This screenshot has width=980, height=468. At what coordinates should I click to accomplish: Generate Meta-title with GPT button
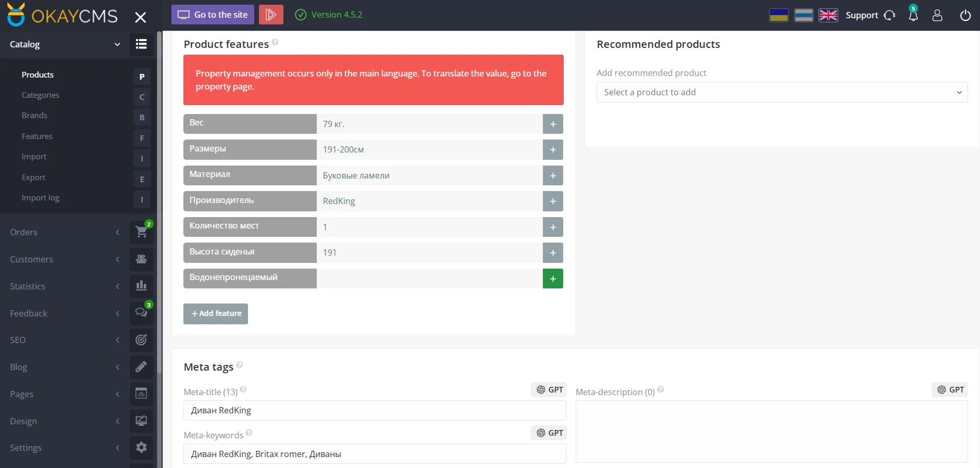(x=549, y=389)
